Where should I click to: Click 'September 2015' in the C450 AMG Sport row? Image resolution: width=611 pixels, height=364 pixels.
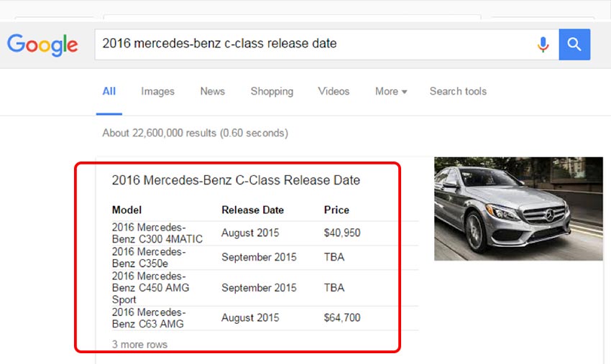pyautogui.click(x=259, y=288)
